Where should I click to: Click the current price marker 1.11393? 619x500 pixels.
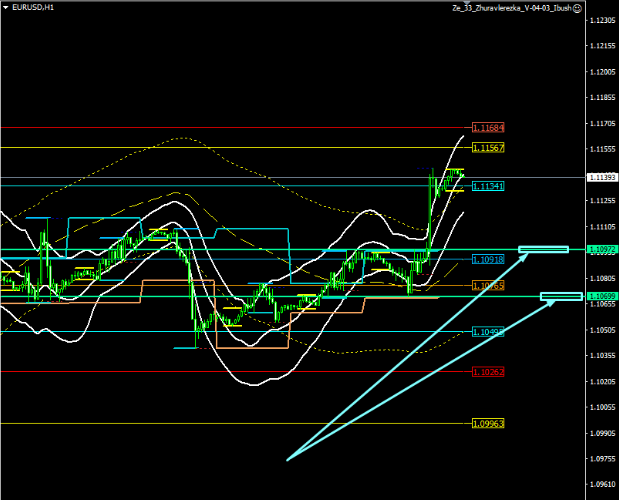(601, 177)
